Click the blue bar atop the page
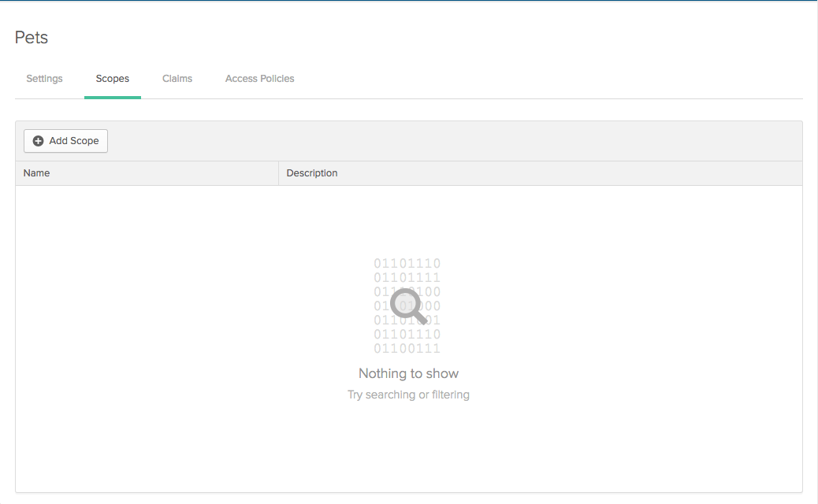The width and height of the screenshot is (818, 504). (409, 1)
